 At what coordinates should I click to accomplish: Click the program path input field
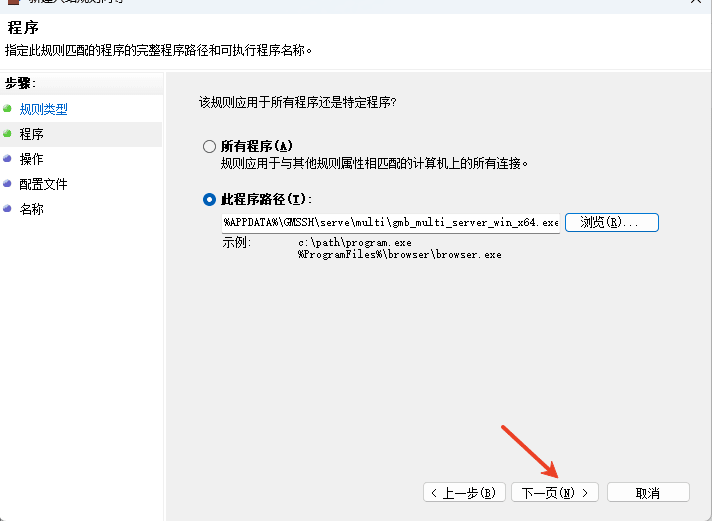click(391, 223)
